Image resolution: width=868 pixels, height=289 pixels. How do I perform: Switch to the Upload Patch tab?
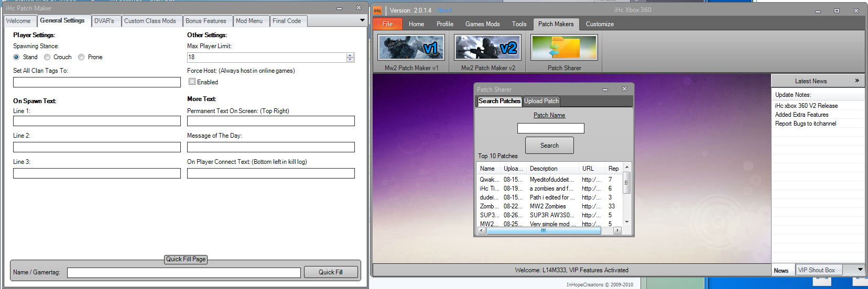tap(541, 101)
